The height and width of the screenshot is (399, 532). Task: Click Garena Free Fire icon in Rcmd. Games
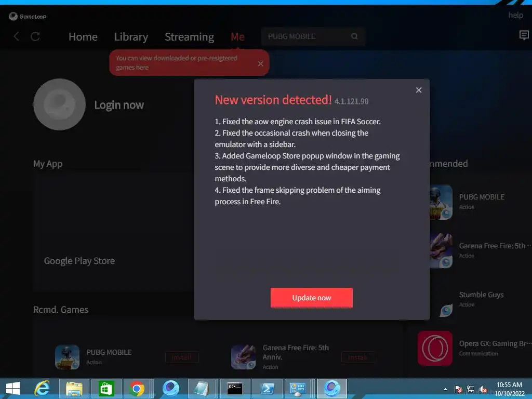(243, 357)
